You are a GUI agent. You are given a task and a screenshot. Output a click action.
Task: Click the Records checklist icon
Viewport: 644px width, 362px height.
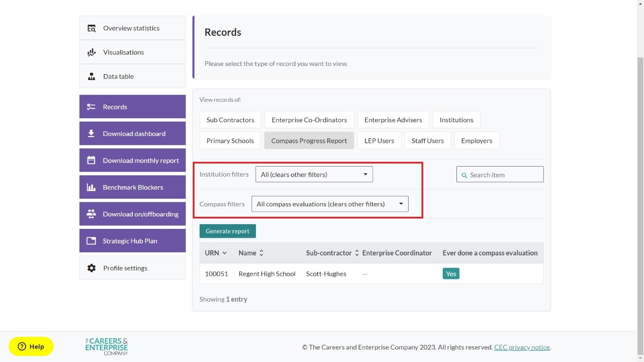point(91,107)
